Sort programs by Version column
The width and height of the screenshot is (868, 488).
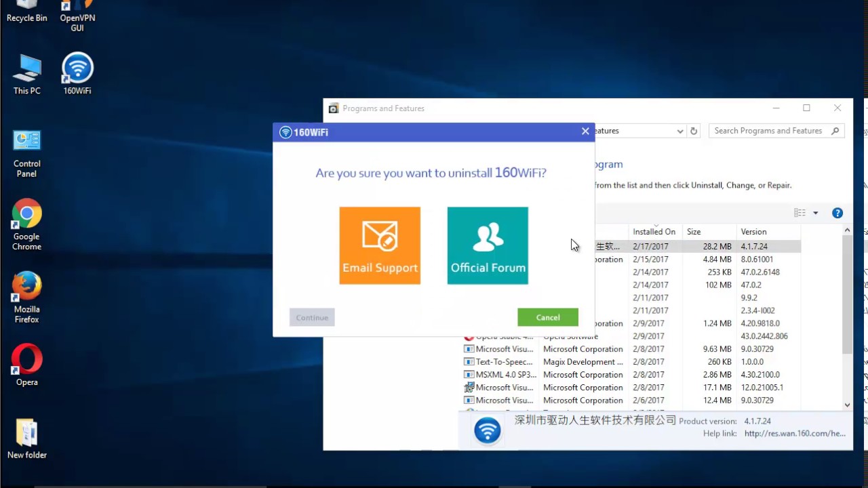[x=769, y=232]
